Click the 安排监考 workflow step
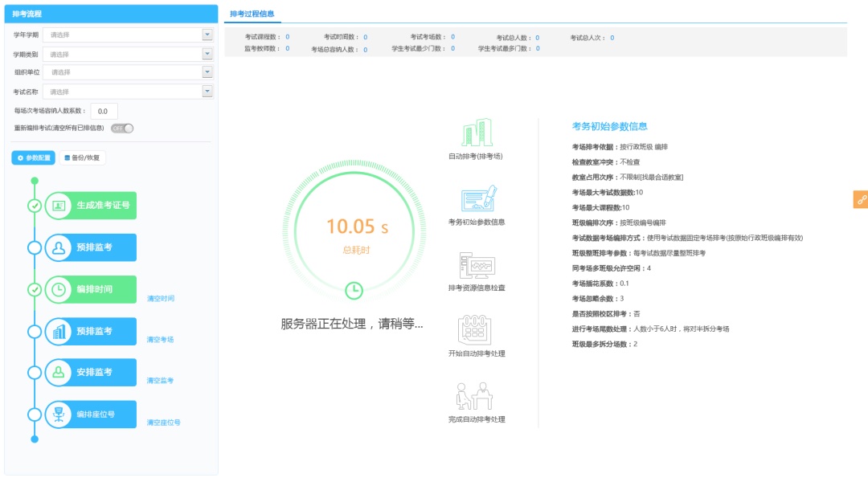Screen dimensions: 868x490 pyautogui.click(x=91, y=373)
